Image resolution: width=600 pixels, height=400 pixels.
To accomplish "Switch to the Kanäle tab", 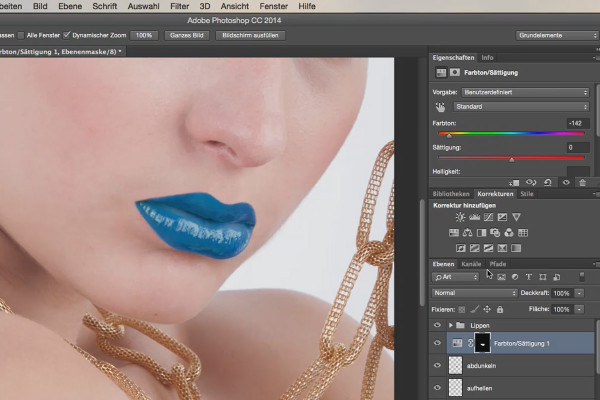I will [471, 264].
